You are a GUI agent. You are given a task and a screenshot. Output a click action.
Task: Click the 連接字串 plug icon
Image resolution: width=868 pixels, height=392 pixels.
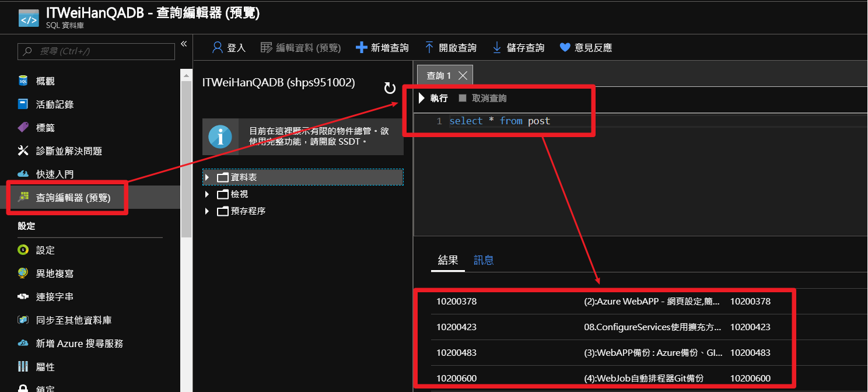pyautogui.click(x=23, y=297)
